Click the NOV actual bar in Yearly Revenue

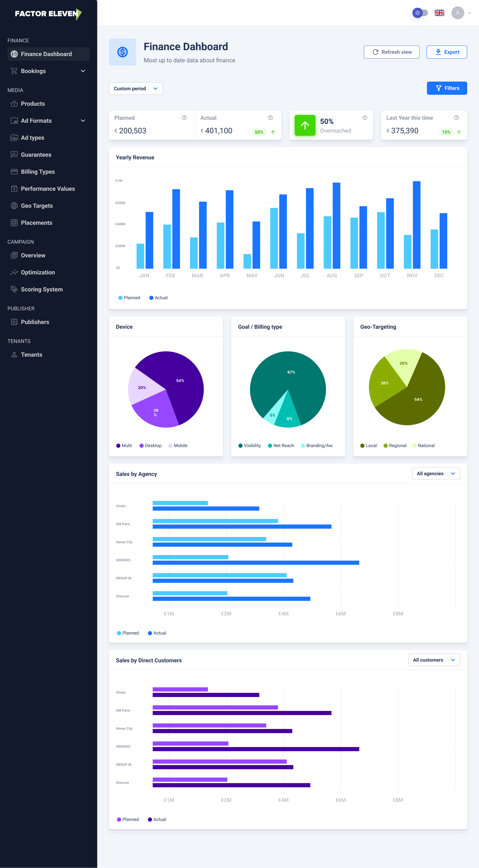pyautogui.click(x=416, y=225)
